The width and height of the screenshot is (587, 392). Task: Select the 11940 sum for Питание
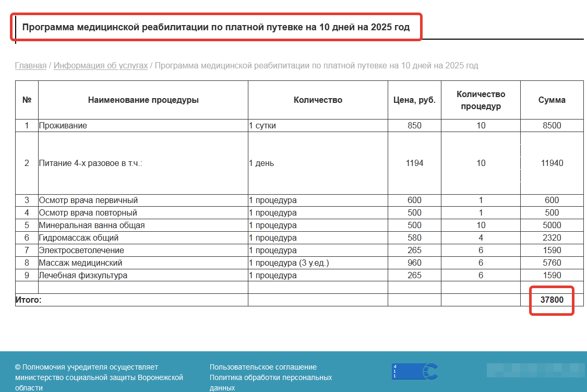click(552, 163)
